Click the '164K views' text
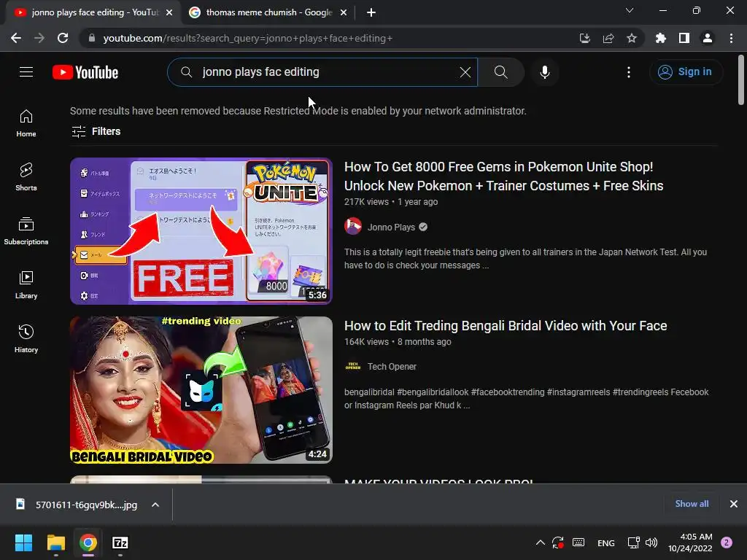Screen dimensions: 747x560 (x=366, y=342)
